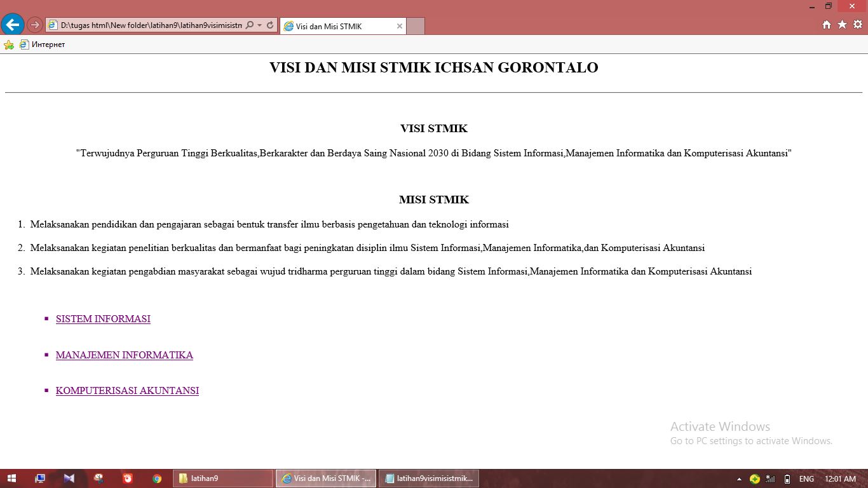Open a new tab with the blank tab button
868x488 pixels.
(x=415, y=26)
